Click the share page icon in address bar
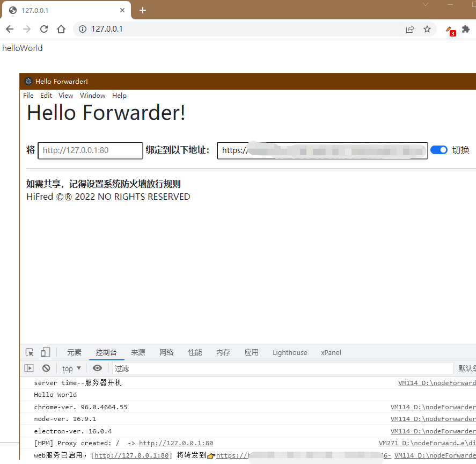Screen dimensions: 476x464 coord(410,29)
